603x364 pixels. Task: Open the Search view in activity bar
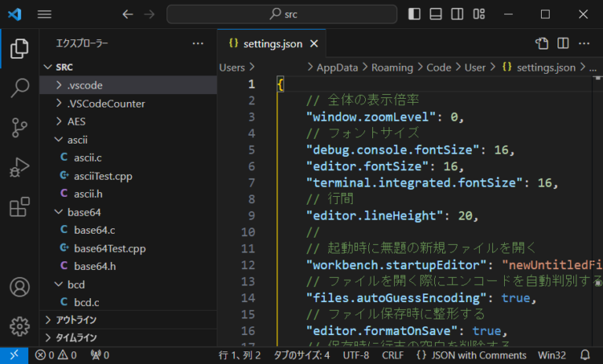(x=20, y=88)
